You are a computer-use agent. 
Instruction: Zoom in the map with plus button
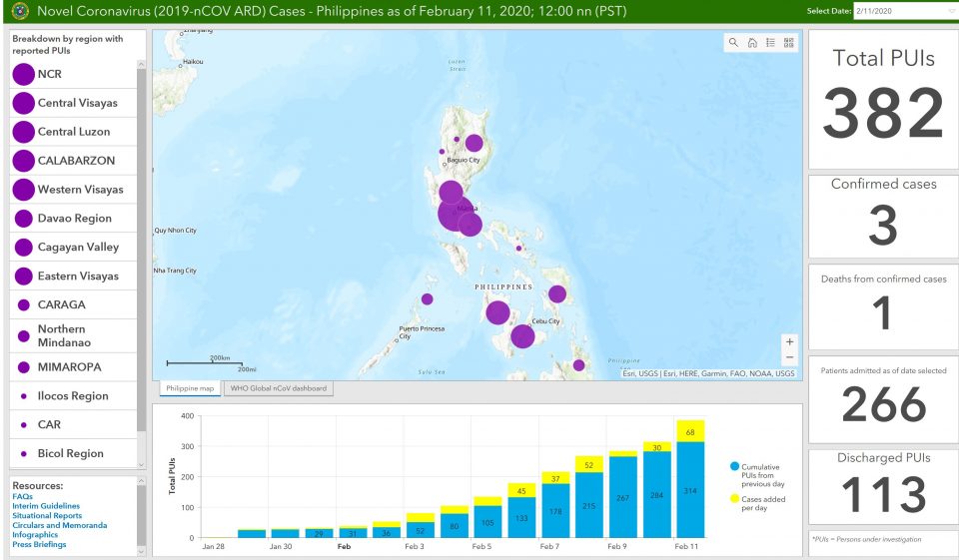pos(790,341)
